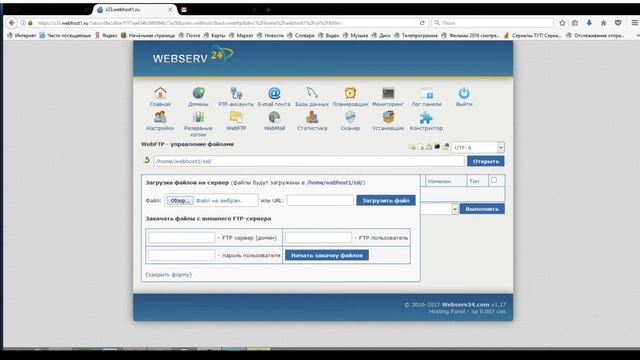This screenshot has width=640, height=360.
Task: Open the Планировщик alarm clock icon
Action: click(350, 93)
